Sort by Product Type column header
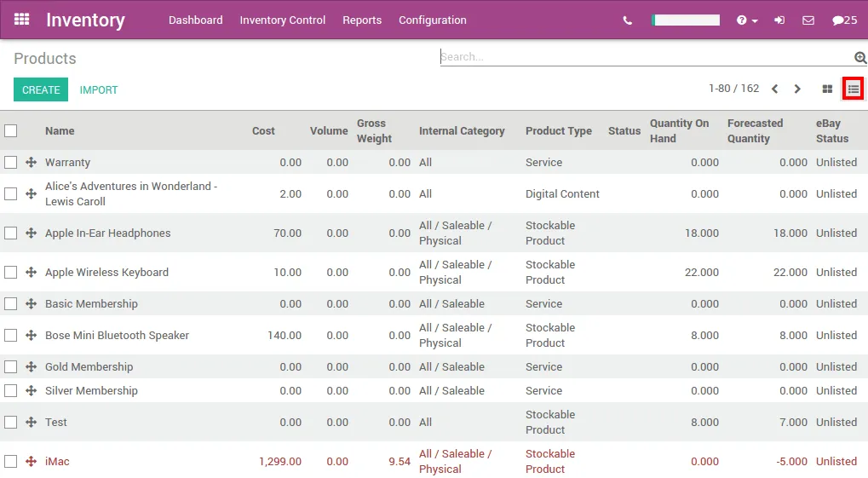Image resolution: width=868 pixels, height=478 pixels. click(559, 131)
